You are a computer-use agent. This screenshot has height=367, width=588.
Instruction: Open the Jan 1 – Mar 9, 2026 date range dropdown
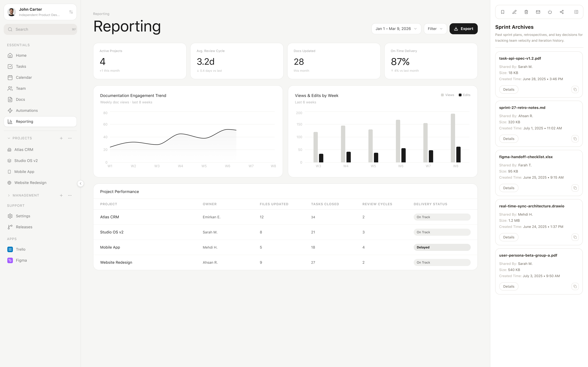(x=396, y=29)
